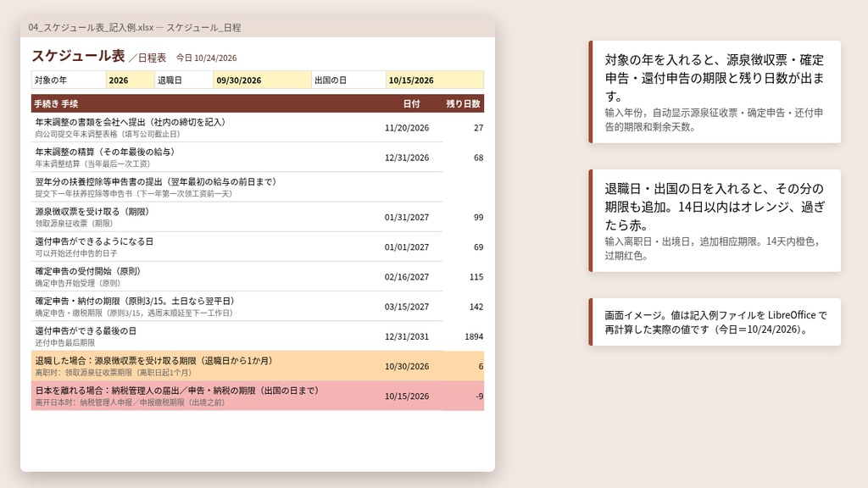The width and height of the screenshot is (868, 488).
Task: Select the row 源泉徴収票を受け取る（期限）
Action: tap(258, 217)
